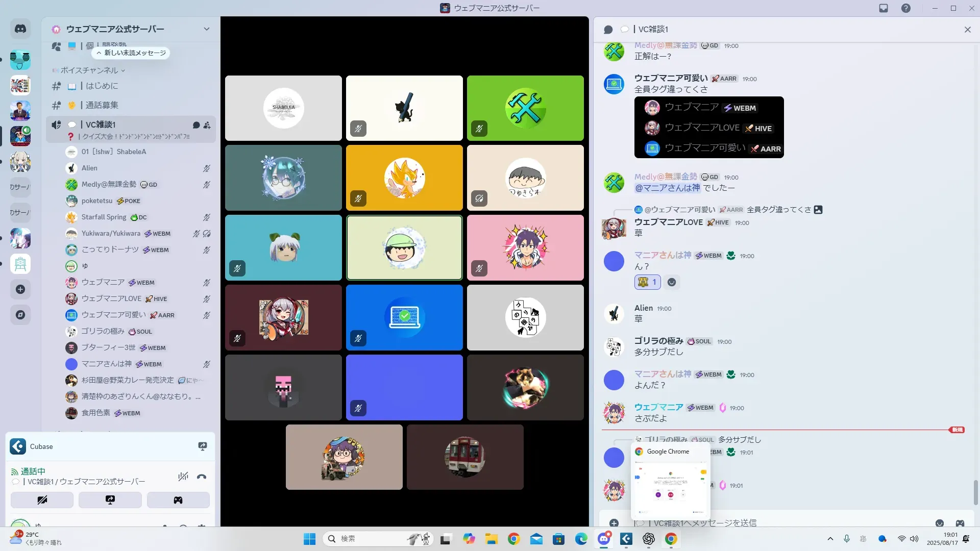Jump to 新しい未読メッセージ pill
980x551 pixels.
[131, 53]
